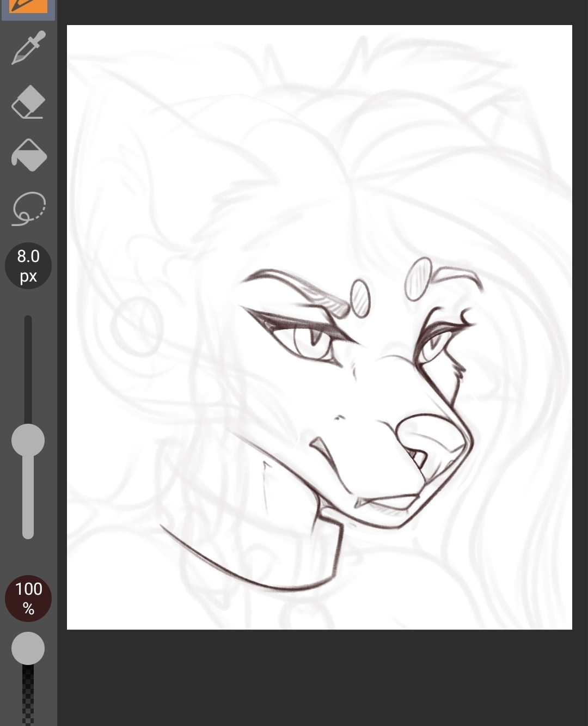Click the brush size track below the handle
Viewport: 588px width, 726px height.
click(28, 501)
